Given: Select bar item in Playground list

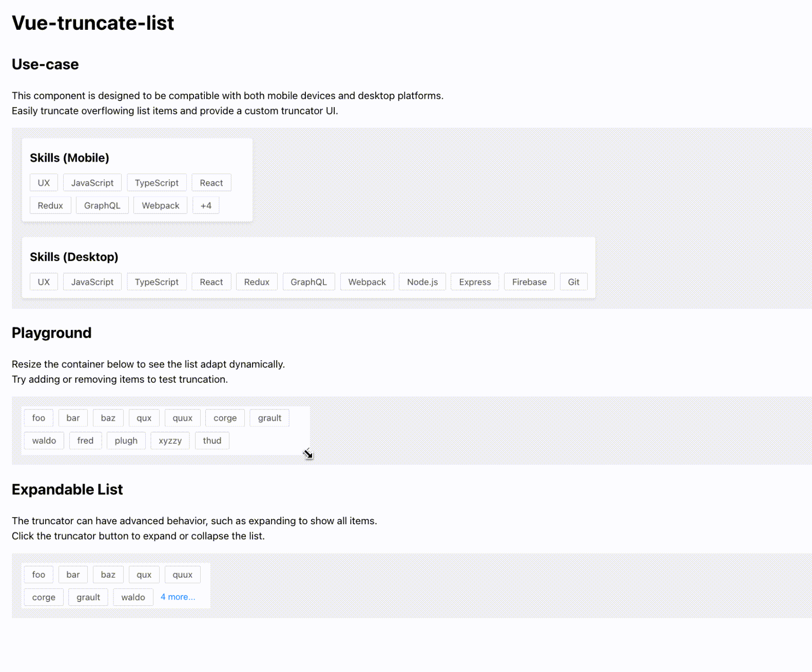Looking at the screenshot, I should pyautogui.click(x=73, y=418).
